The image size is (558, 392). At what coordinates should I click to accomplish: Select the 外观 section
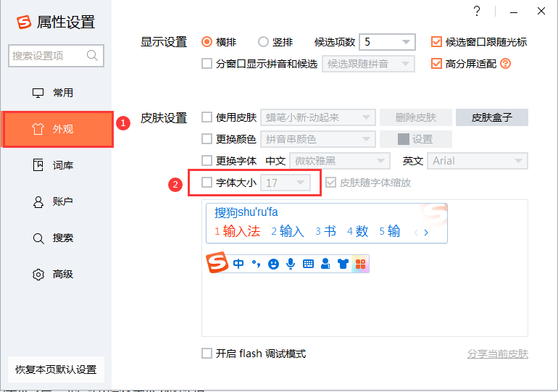click(x=57, y=129)
